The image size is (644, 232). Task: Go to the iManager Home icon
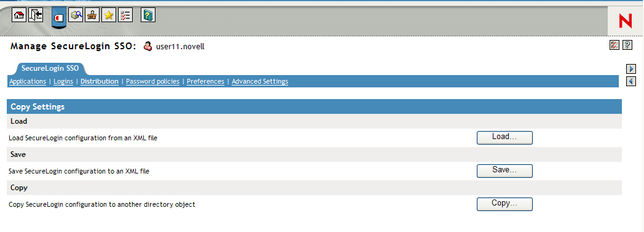19,15
